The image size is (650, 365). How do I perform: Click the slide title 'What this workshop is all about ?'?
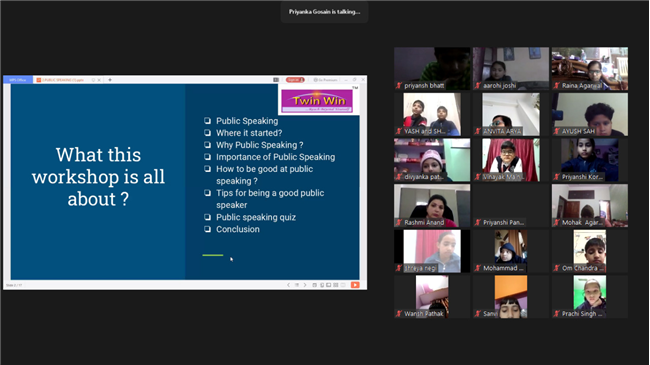98,177
